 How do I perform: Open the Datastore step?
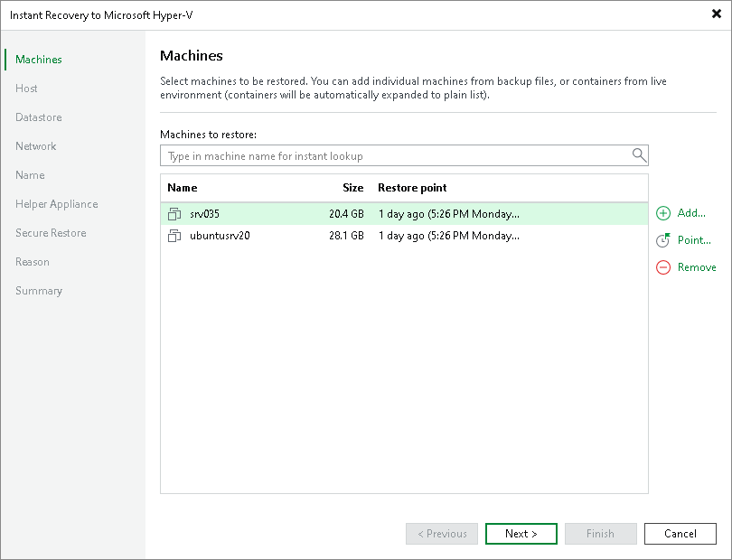[x=38, y=117]
